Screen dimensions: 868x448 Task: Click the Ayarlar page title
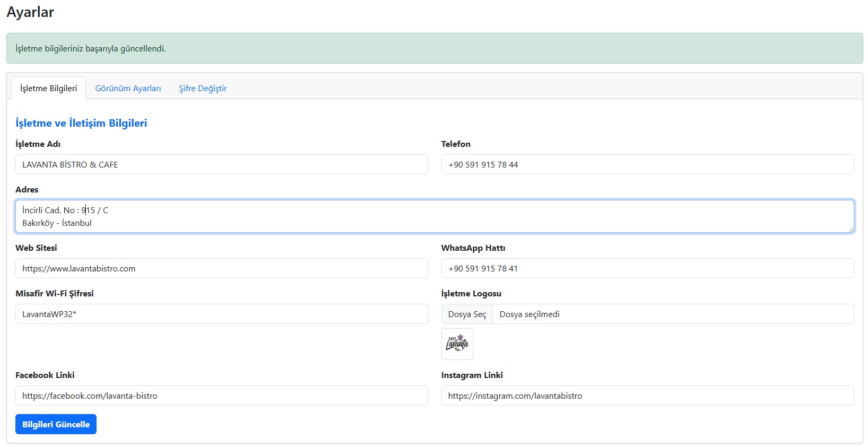point(30,12)
